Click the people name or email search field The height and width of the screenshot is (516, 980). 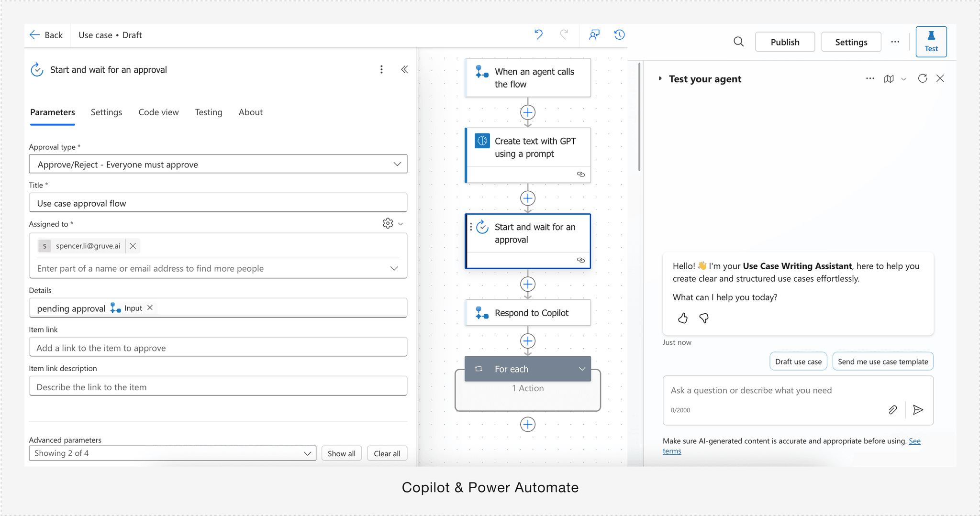(x=211, y=268)
